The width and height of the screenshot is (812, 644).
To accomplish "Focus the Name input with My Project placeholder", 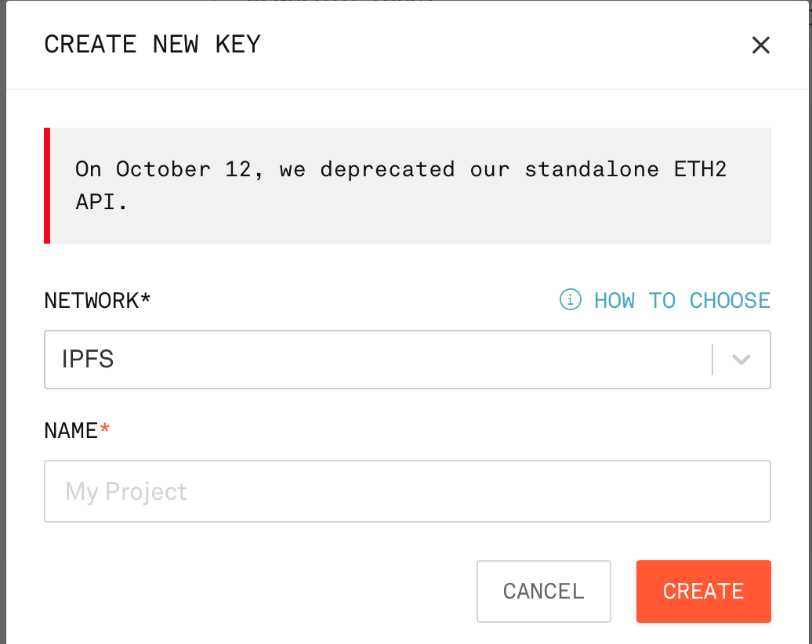I will coord(408,491).
